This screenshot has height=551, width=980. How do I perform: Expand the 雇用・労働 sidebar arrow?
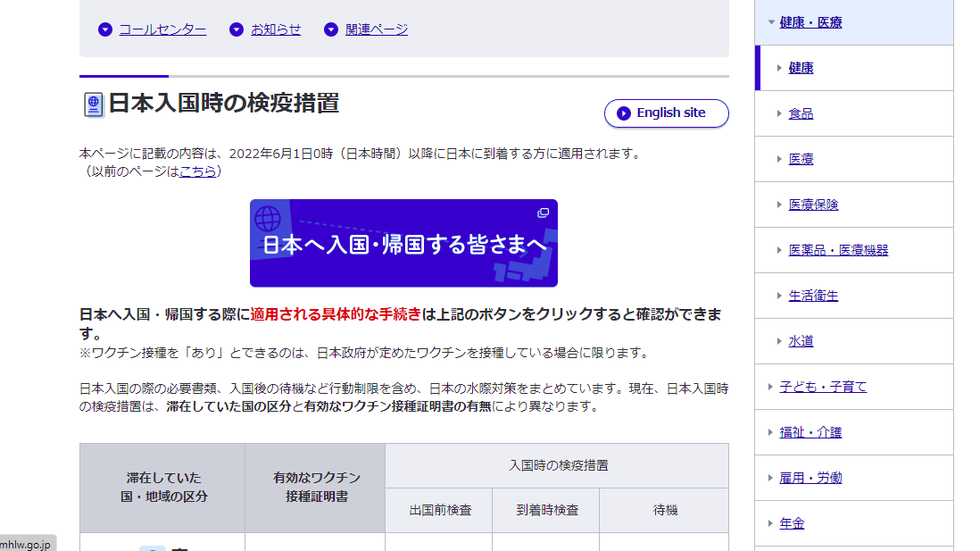point(770,478)
